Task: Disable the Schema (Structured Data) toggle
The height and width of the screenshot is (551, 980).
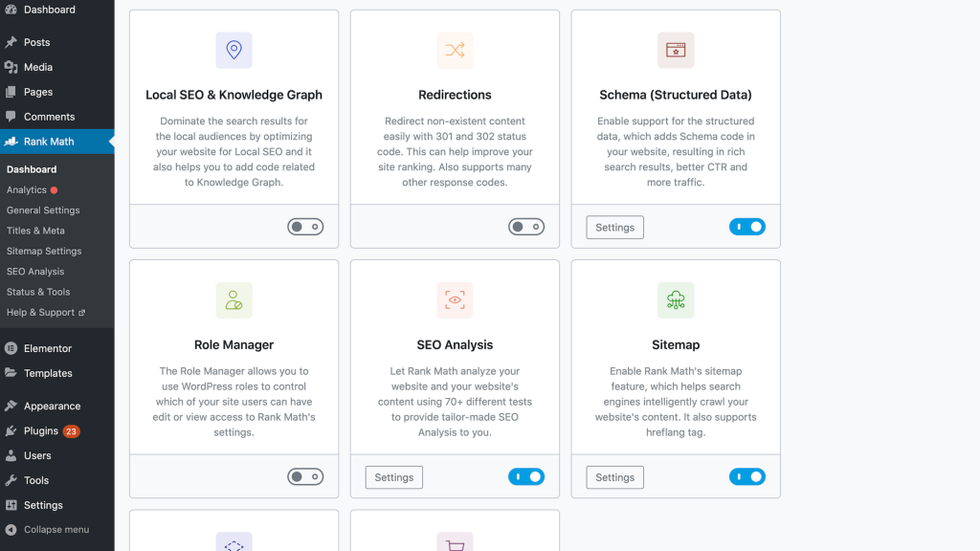Action: click(747, 227)
